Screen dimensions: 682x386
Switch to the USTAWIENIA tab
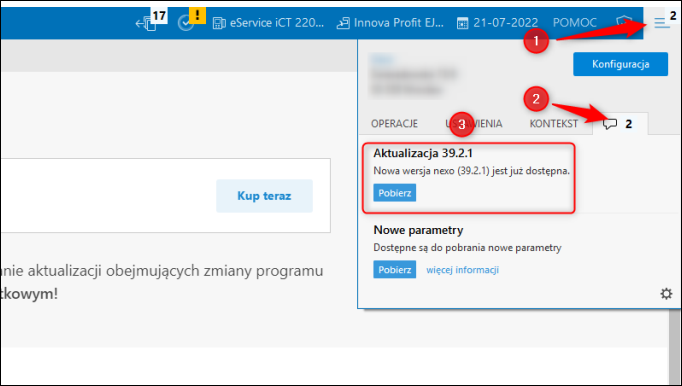click(x=474, y=124)
